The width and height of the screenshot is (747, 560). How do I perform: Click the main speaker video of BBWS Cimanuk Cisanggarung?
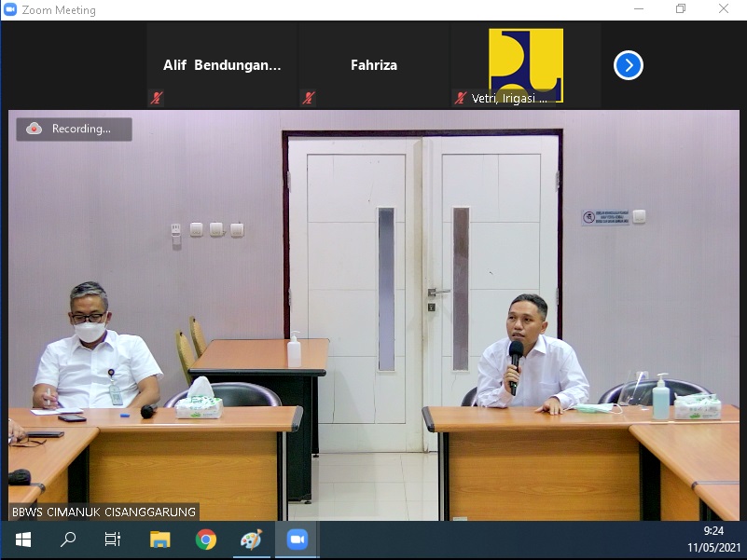coord(374,315)
